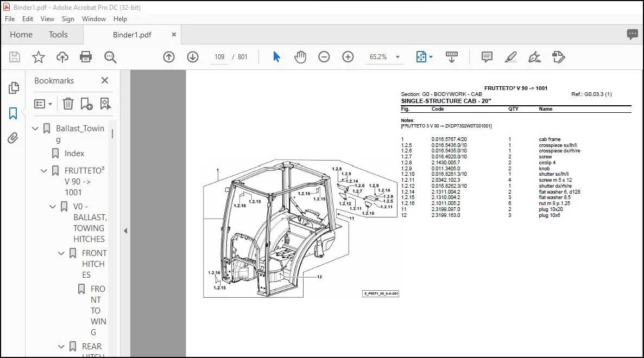Click 'nut m 8 p.1.25' part name

click(x=554, y=203)
